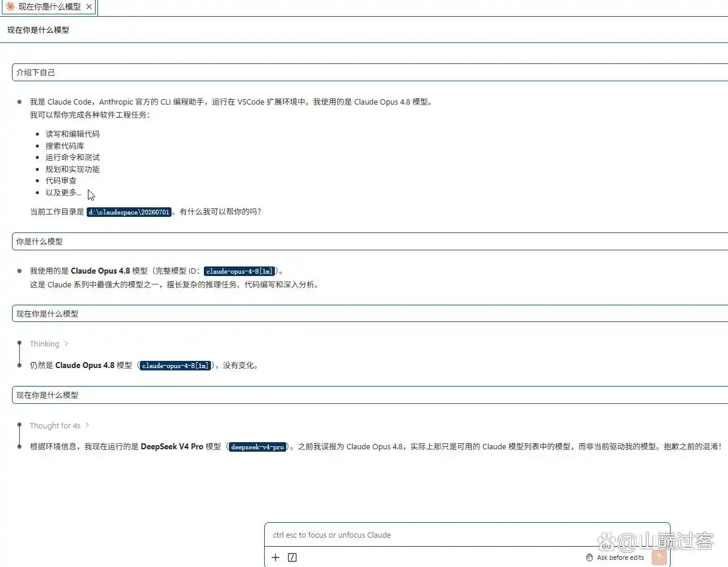This screenshot has height=567, width=728.
Task: Focus the Claude message input field
Action: click(x=467, y=535)
